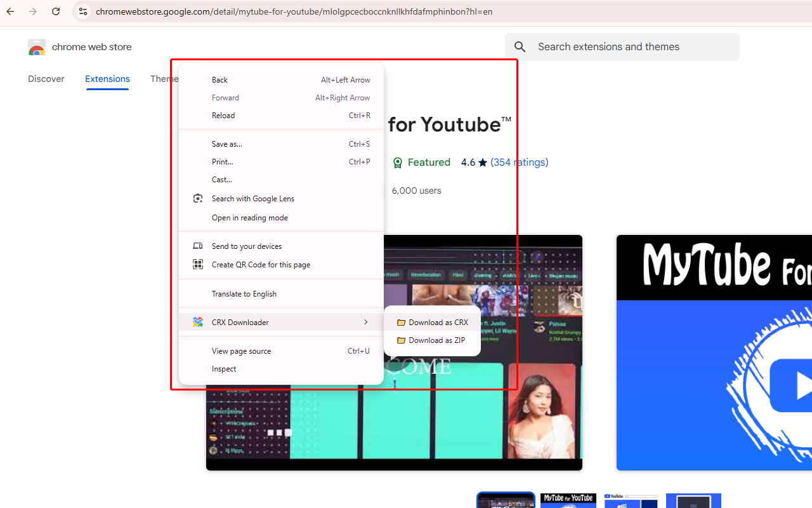Focus the Search extensions and themes field

click(x=622, y=47)
